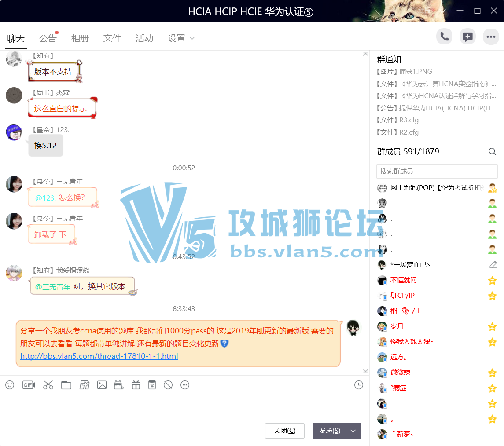
Task: Open the GIF video recorder tool
Action: [x=29, y=385]
